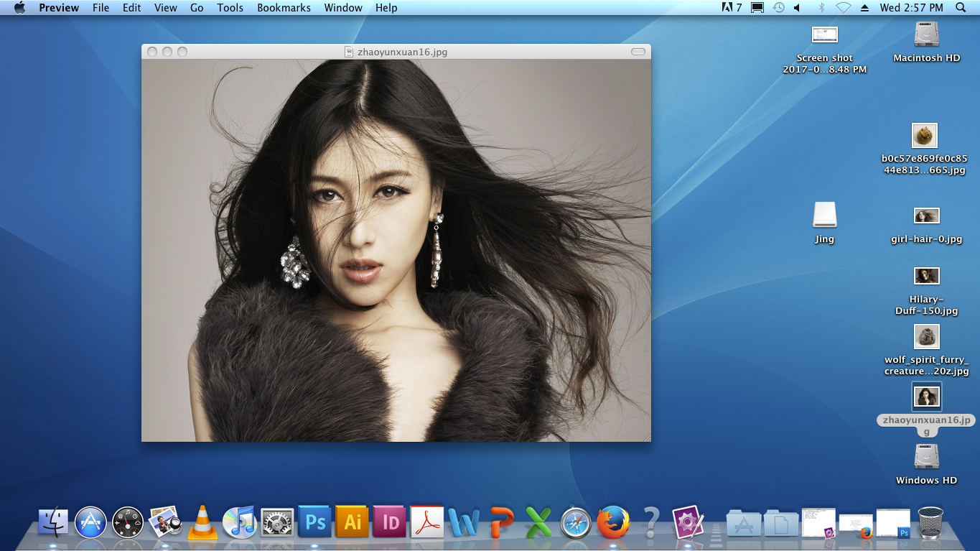Viewport: 980px width, 551px height.
Task: Open Adobe Acrobat from the Dock
Action: click(x=426, y=522)
